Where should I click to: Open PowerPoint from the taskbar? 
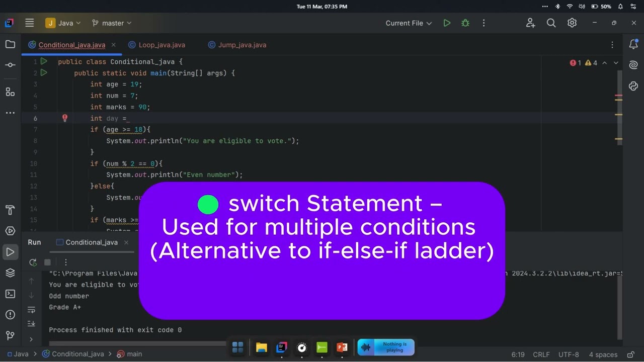(x=342, y=347)
